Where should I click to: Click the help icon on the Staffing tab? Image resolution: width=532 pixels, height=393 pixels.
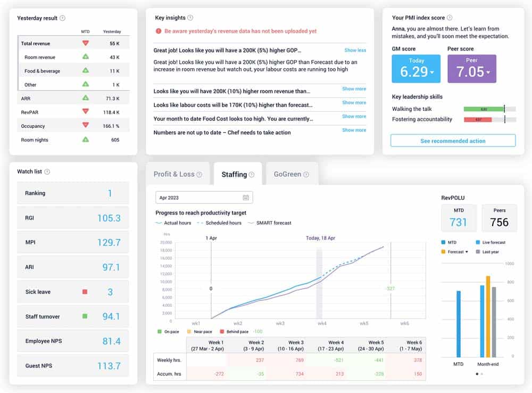[252, 175]
